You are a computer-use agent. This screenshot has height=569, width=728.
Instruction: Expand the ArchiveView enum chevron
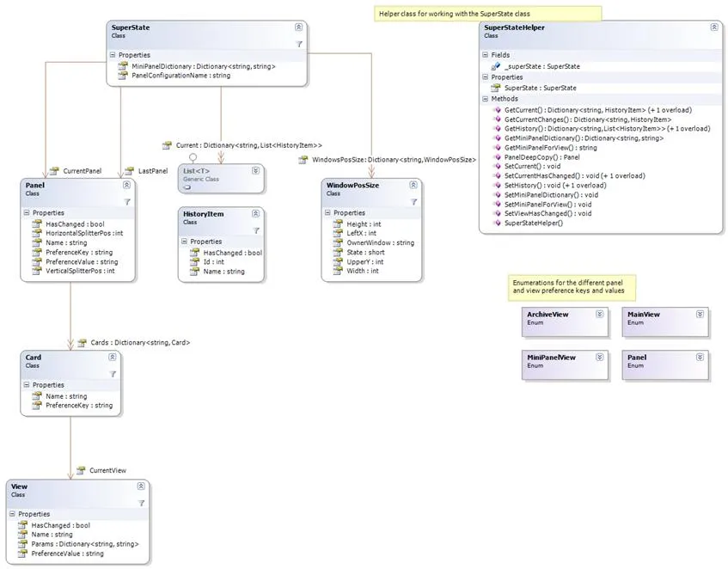599,315
